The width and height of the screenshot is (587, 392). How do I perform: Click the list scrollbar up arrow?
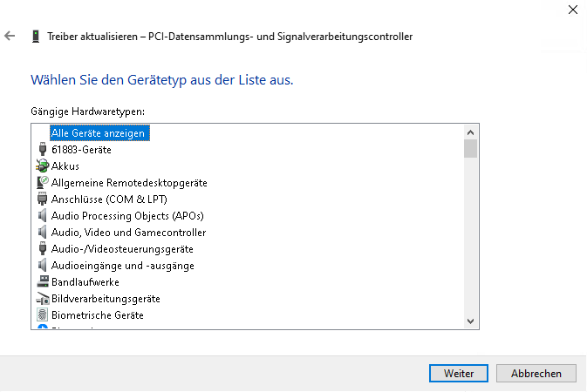pyautogui.click(x=471, y=132)
